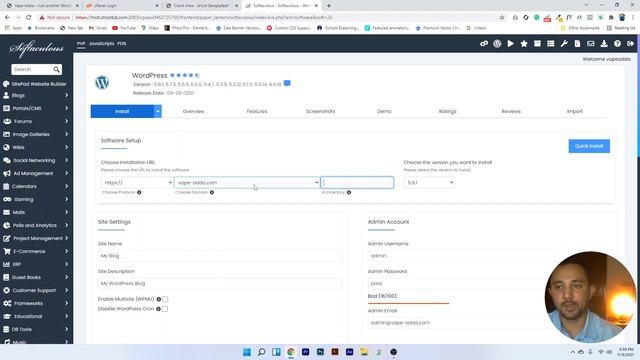Click the Admin Email field
The image size is (640, 360).
(457, 323)
